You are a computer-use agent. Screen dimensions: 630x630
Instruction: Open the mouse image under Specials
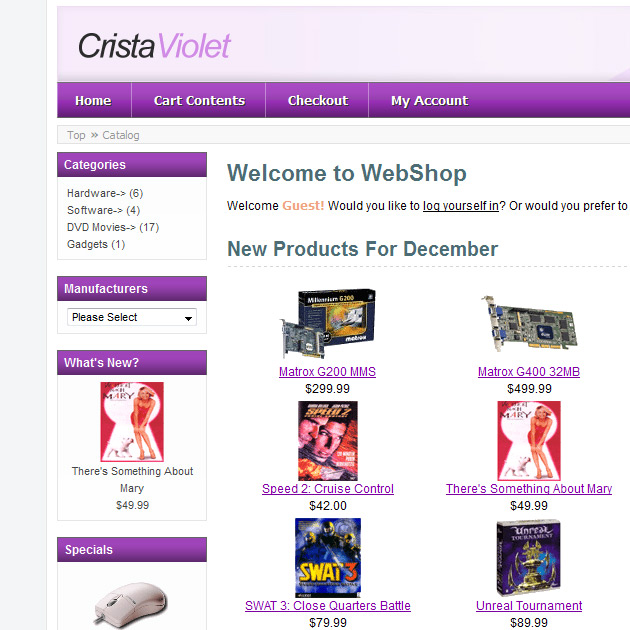coord(131,605)
